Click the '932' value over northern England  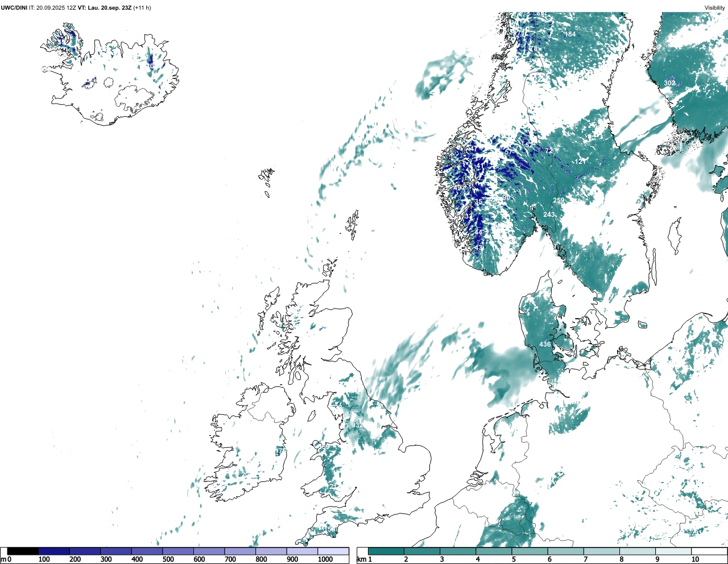(357, 425)
